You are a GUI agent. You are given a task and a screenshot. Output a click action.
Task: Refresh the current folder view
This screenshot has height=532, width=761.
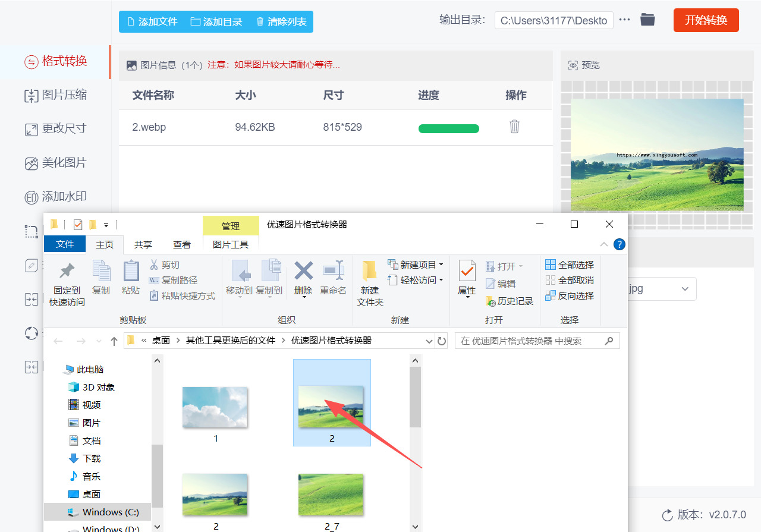[442, 341]
